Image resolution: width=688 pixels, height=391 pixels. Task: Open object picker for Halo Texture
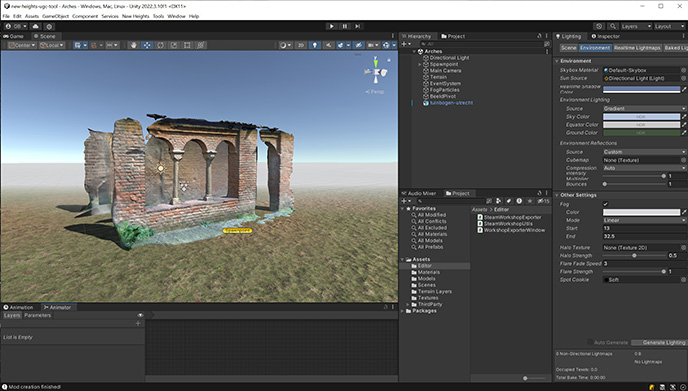[x=683, y=248]
